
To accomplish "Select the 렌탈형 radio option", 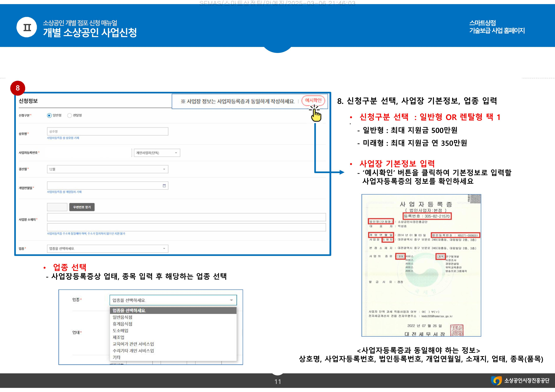I will pyautogui.click(x=70, y=115).
